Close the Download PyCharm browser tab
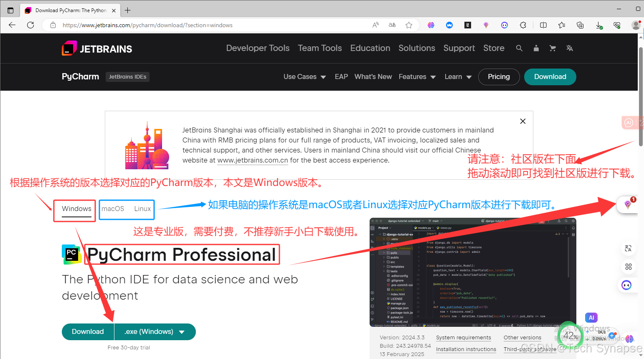644x359 pixels. coord(114,10)
